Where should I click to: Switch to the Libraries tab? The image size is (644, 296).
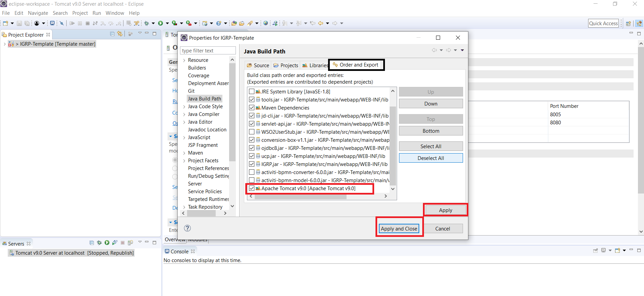(315, 65)
